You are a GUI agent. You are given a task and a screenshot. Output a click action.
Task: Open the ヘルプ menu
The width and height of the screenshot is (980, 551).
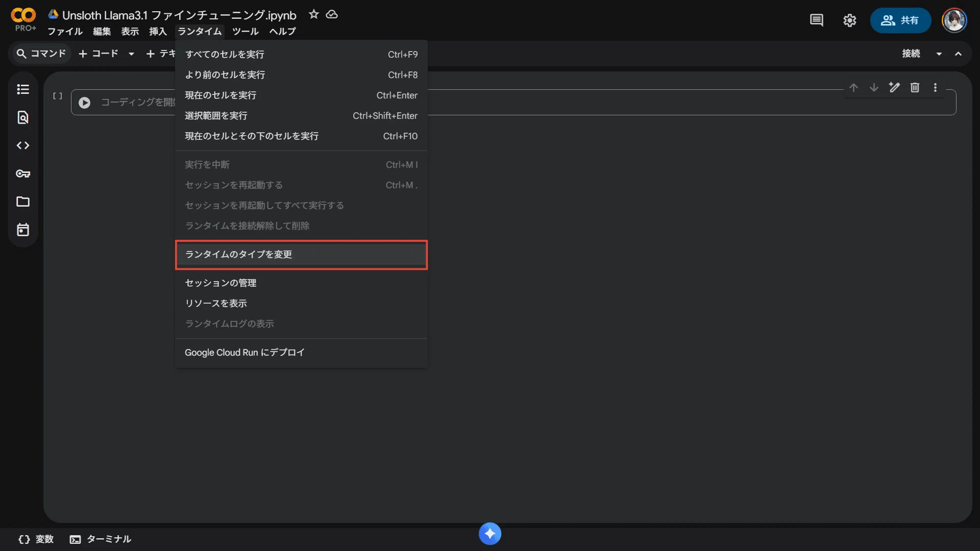283,32
